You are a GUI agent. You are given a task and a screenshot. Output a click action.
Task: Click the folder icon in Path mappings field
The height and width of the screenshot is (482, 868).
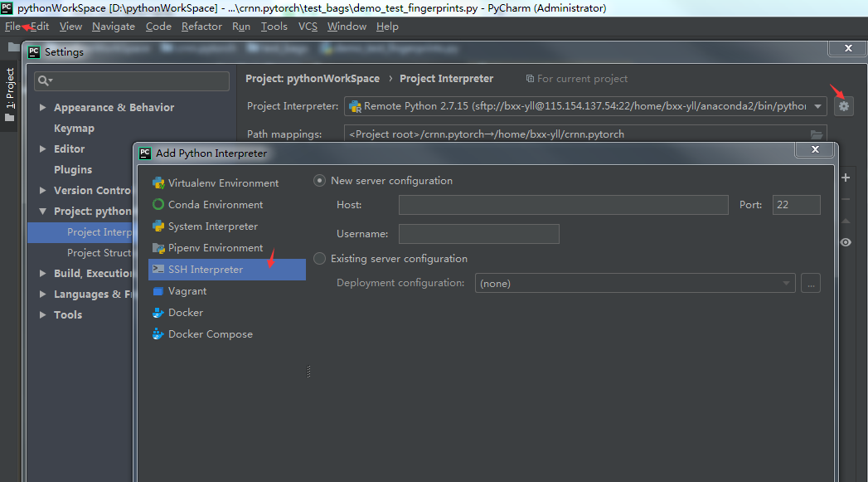pos(817,134)
